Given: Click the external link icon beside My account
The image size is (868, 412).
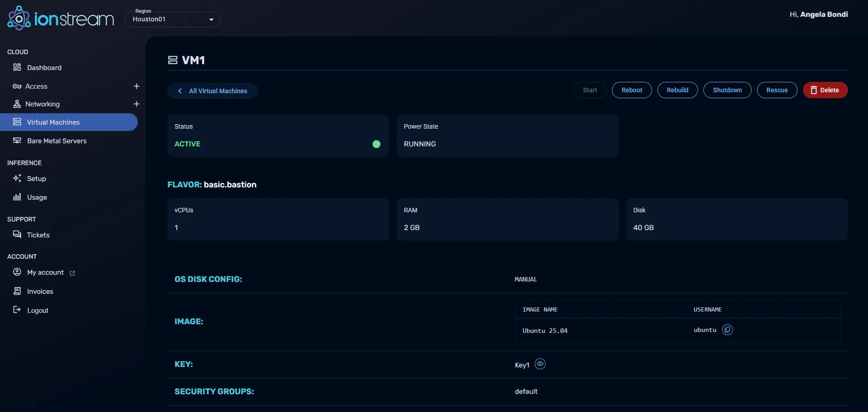Looking at the screenshot, I should [72, 273].
